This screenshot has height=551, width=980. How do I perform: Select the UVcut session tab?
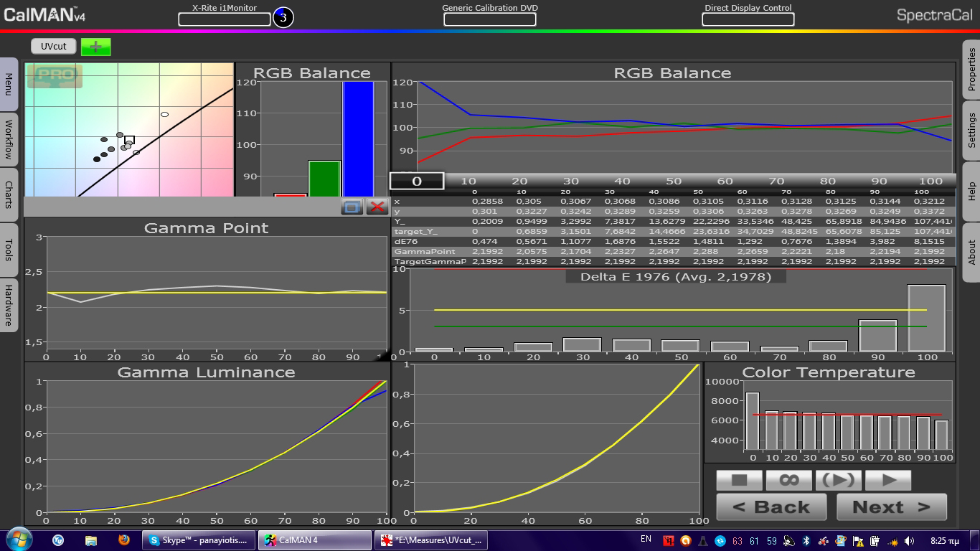53,46
